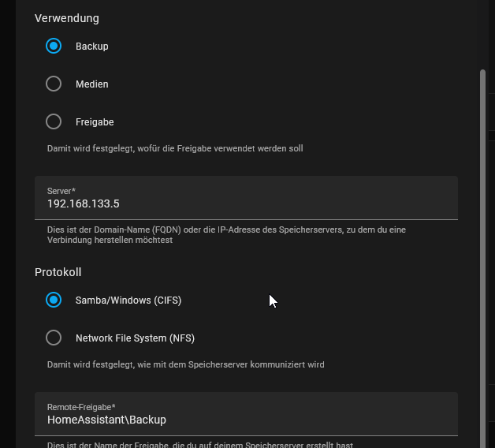The image size is (495, 448).
Task: Click the dialog's vertical scrollbar
Action: coord(482,237)
